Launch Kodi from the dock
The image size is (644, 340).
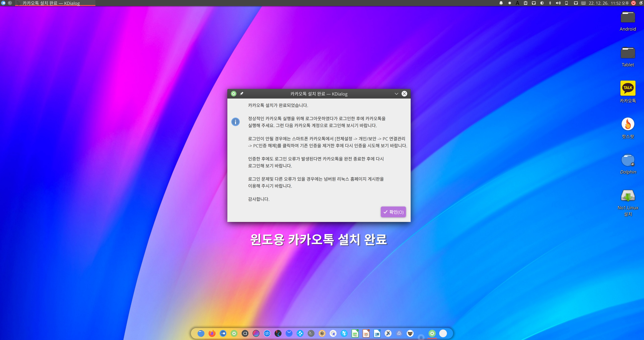(x=300, y=333)
